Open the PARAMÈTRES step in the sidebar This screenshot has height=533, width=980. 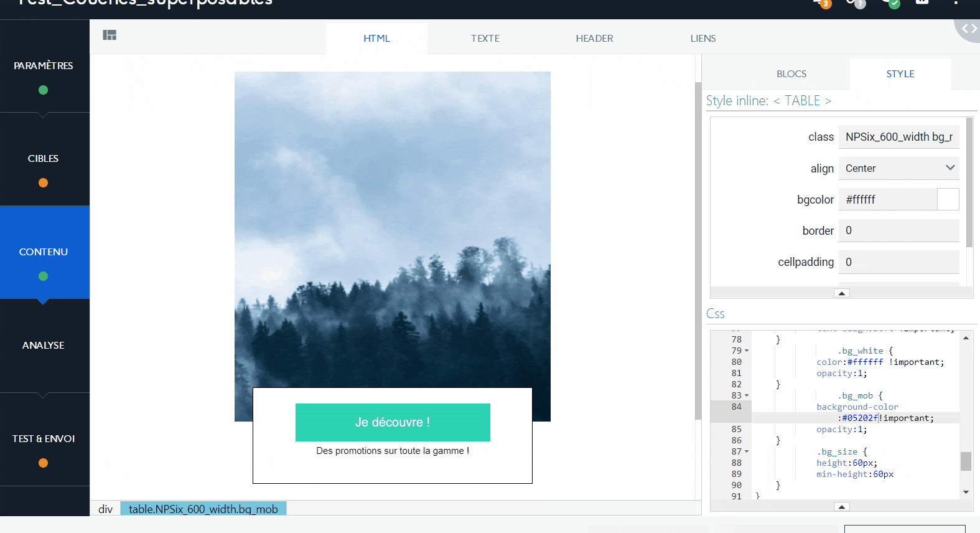click(x=44, y=66)
